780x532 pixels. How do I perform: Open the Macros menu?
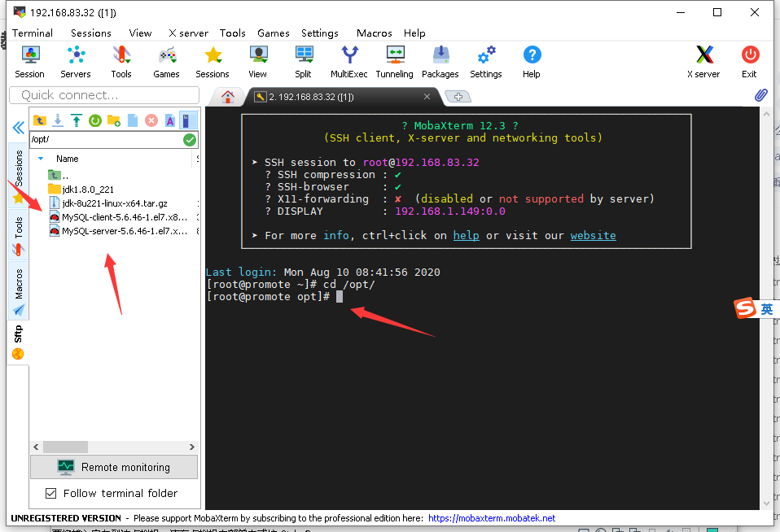tap(374, 33)
